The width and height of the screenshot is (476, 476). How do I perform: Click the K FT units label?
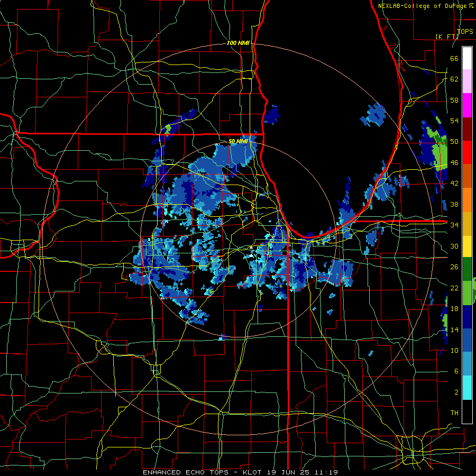tap(447, 37)
